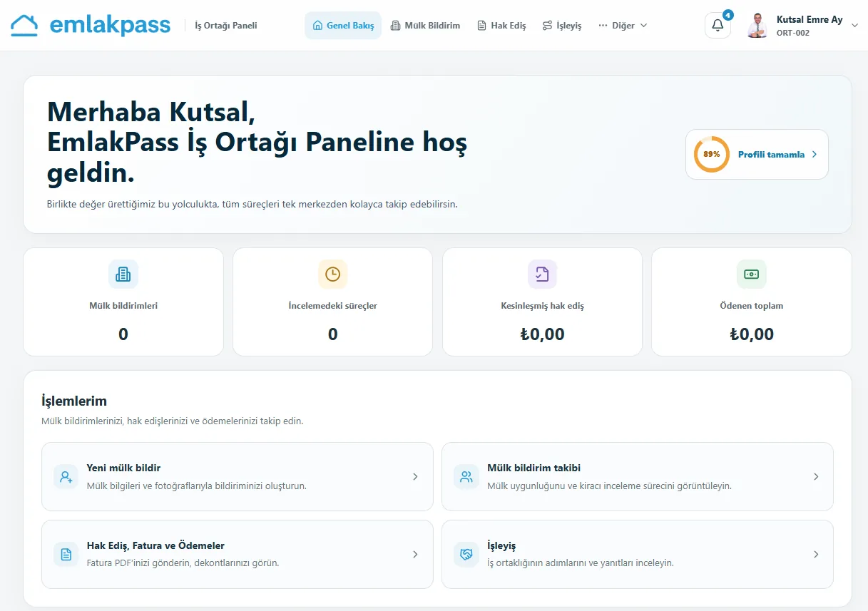The height and width of the screenshot is (611, 868).
Task: Click the ORT-002 partner code
Action: tap(793, 33)
